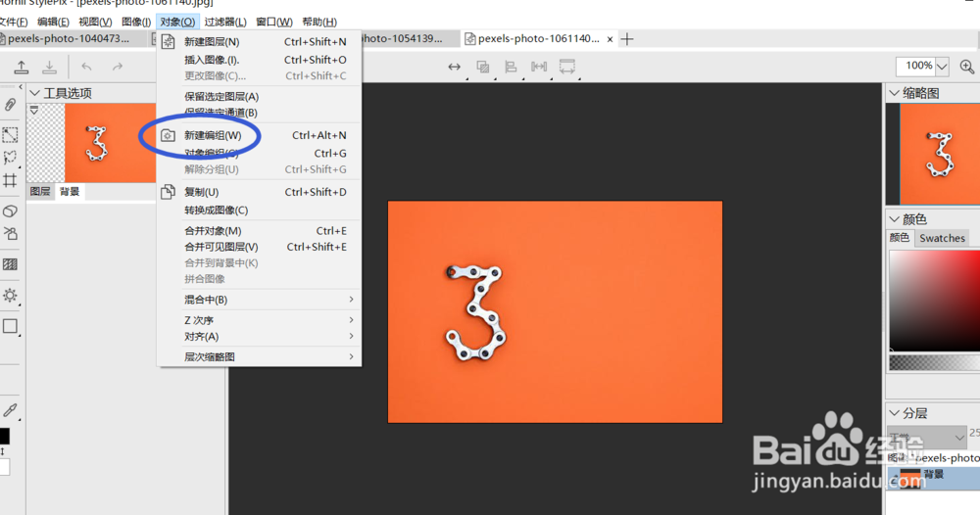Expand the 层次缩略图 submenu
The height and width of the screenshot is (515, 980).
click(x=259, y=357)
